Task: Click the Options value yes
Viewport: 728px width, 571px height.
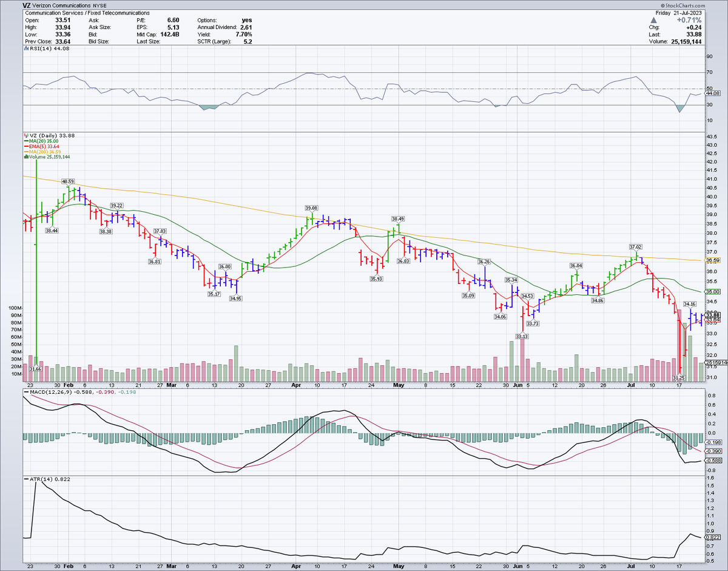Action: 248,20
